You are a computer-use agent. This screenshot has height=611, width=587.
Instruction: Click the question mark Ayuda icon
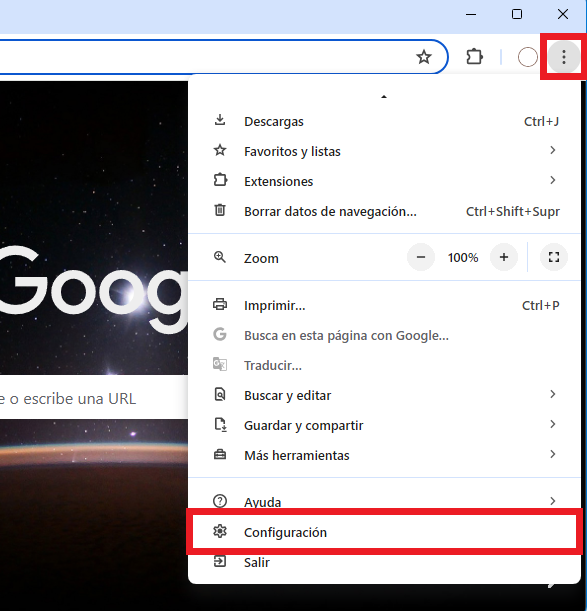[220, 501]
